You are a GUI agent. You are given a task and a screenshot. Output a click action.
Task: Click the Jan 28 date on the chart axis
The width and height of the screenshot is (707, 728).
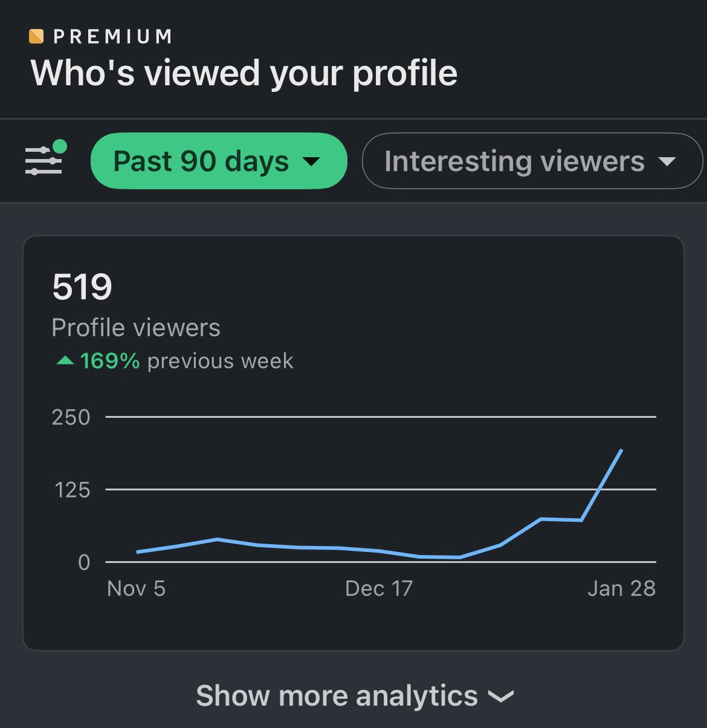(x=621, y=588)
